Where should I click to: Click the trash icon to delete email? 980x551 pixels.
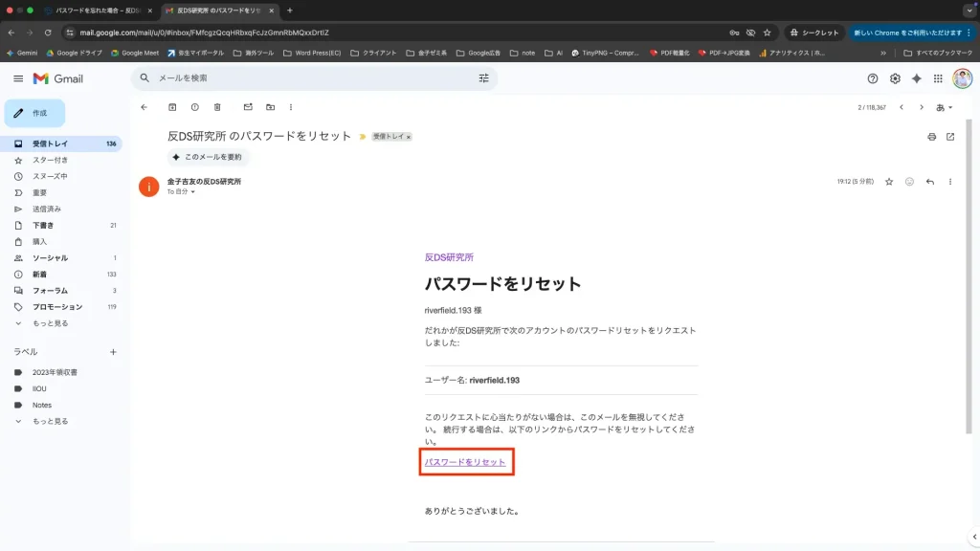tap(218, 107)
